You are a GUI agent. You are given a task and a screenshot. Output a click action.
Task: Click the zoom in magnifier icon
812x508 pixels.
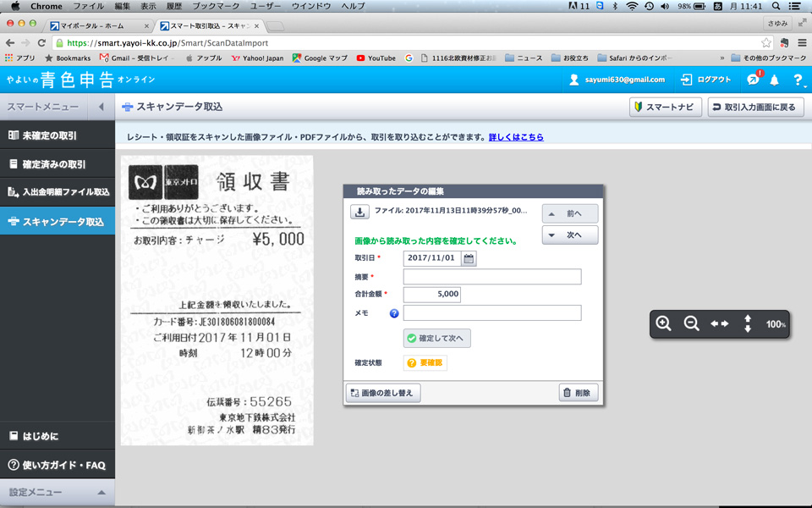[x=663, y=323]
